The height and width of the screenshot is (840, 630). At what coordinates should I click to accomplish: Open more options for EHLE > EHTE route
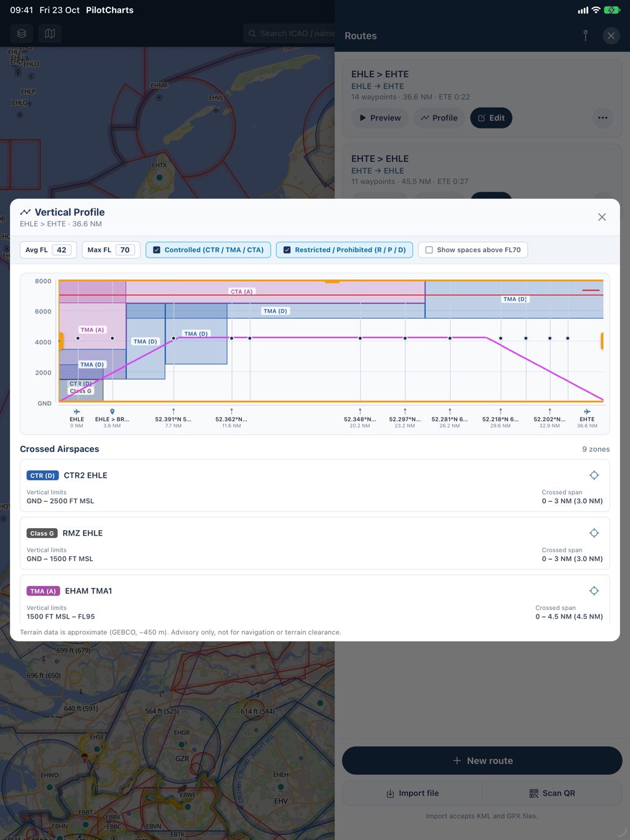point(602,118)
